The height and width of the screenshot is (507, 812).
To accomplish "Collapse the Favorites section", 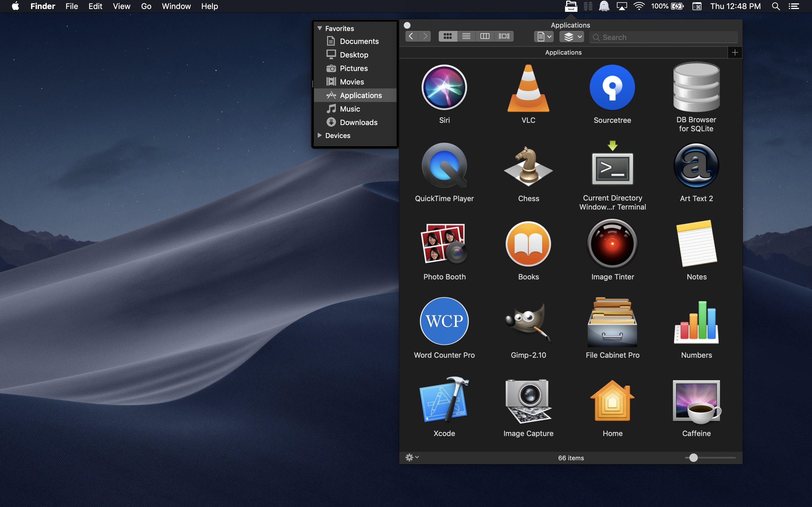I will pos(319,28).
